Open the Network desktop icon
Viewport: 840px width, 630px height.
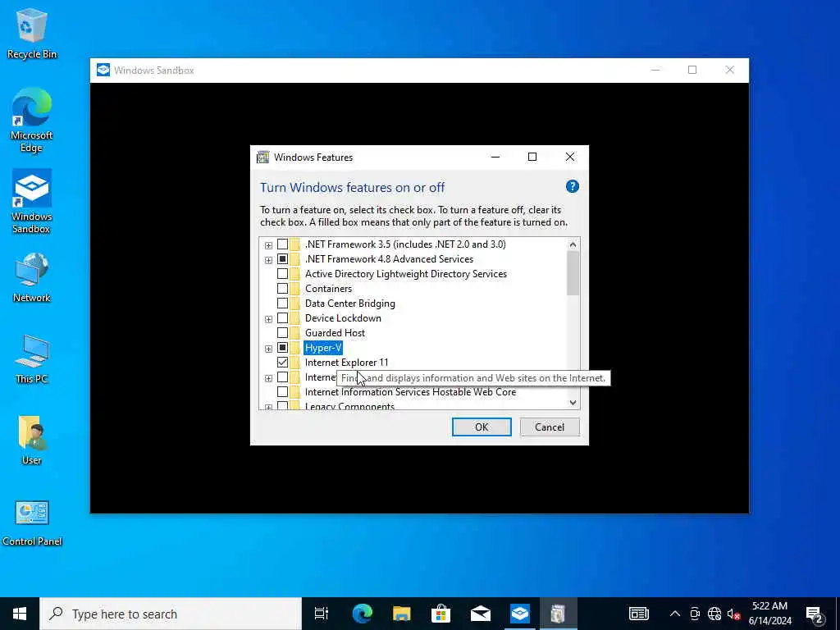click(x=32, y=277)
